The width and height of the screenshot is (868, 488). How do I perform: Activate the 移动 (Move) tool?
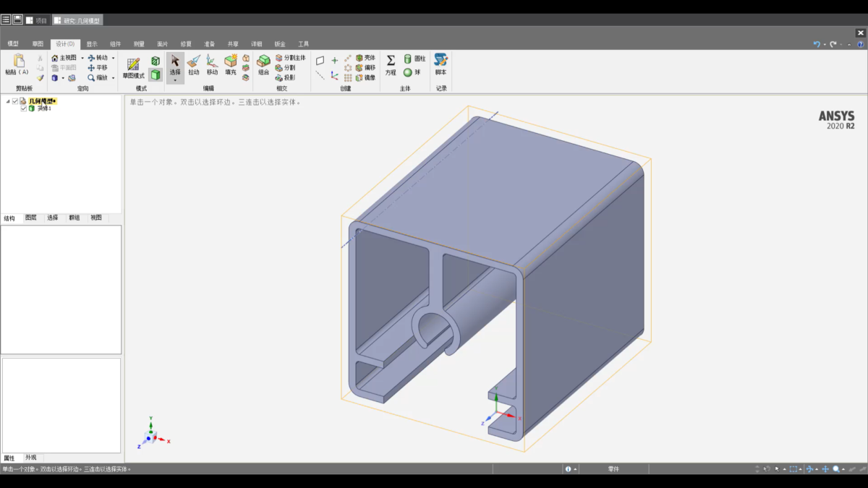(212, 64)
